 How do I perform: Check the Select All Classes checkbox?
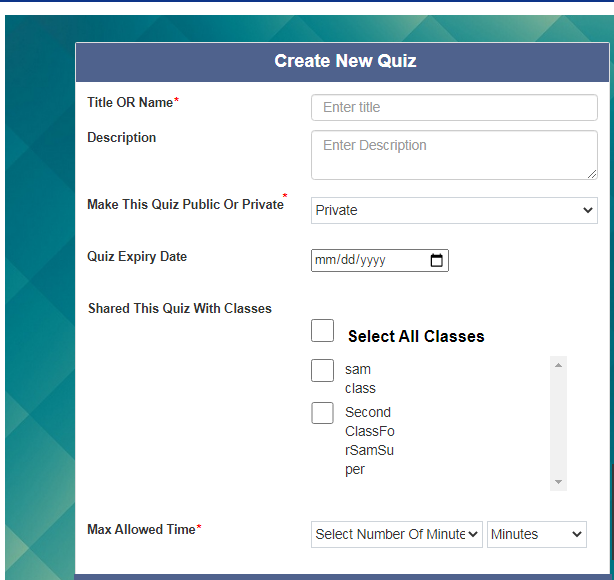tap(322, 331)
